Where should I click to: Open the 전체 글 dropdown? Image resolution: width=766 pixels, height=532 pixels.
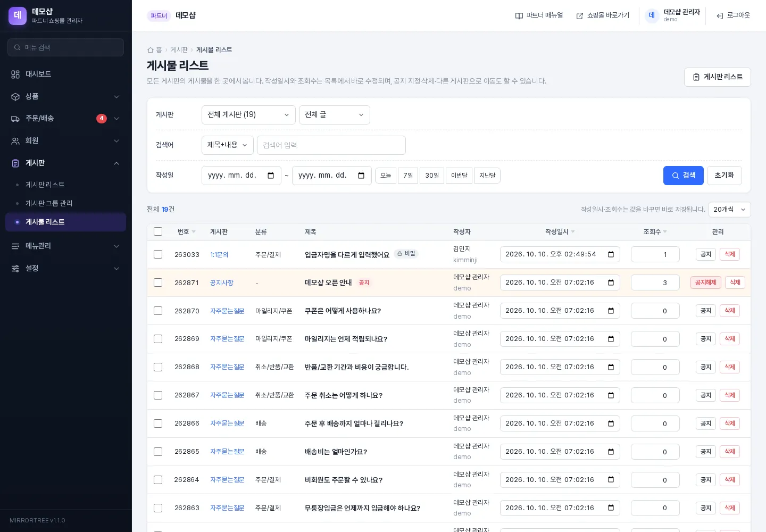click(x=335, y=115)
